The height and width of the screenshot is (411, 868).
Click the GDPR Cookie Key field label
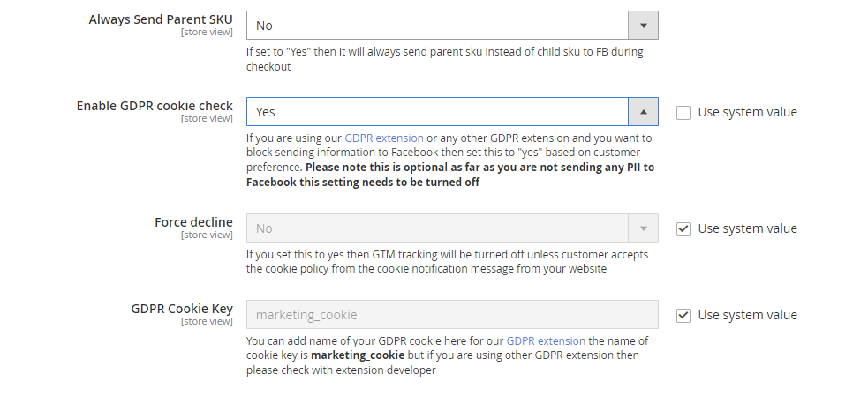[x=182, y=309]
